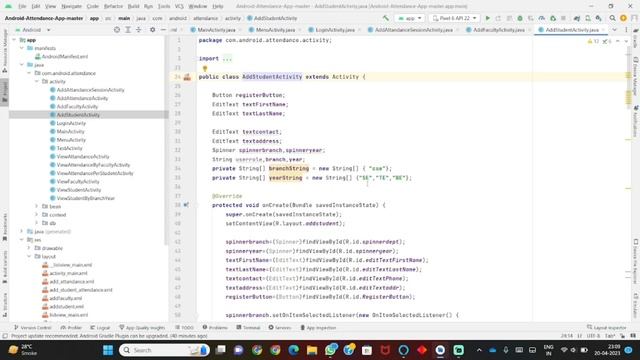The height and width of the screenshot is (360, 640).
Task: Open the app run configuration dropdown
Action: pos(409,18)
